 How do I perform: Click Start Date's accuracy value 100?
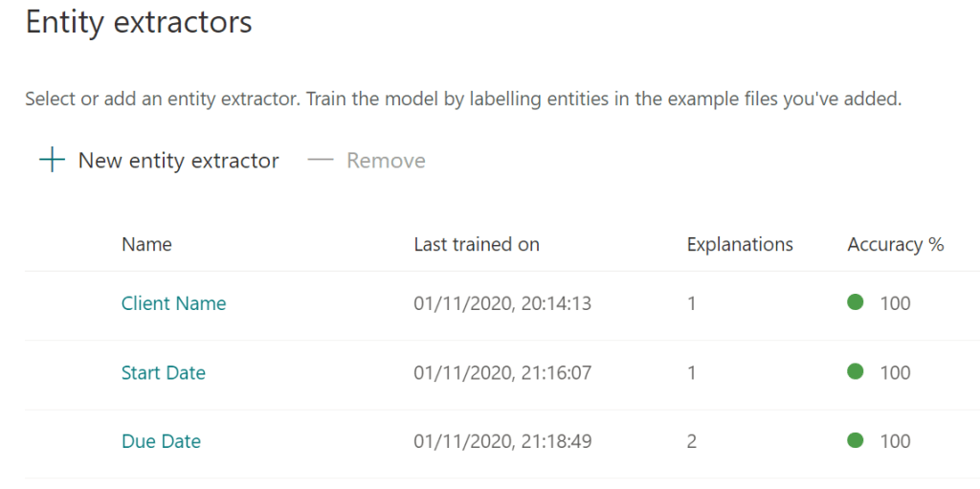tap(895, 372)
